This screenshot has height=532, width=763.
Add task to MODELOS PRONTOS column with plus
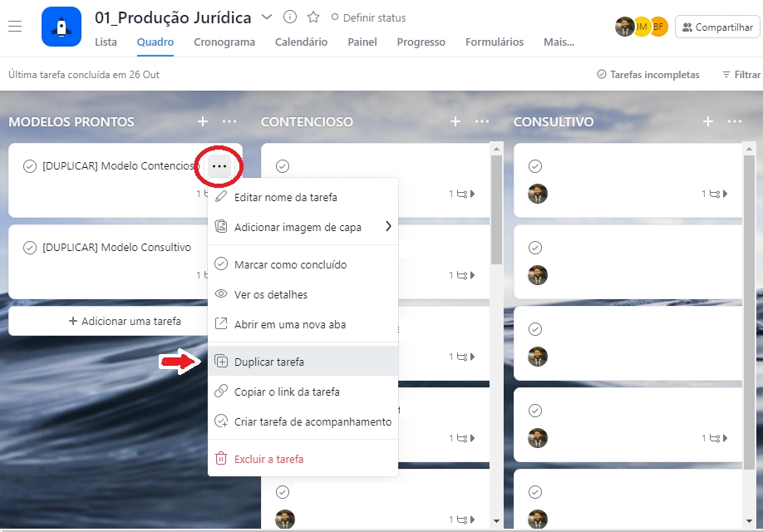coord(203,121)
